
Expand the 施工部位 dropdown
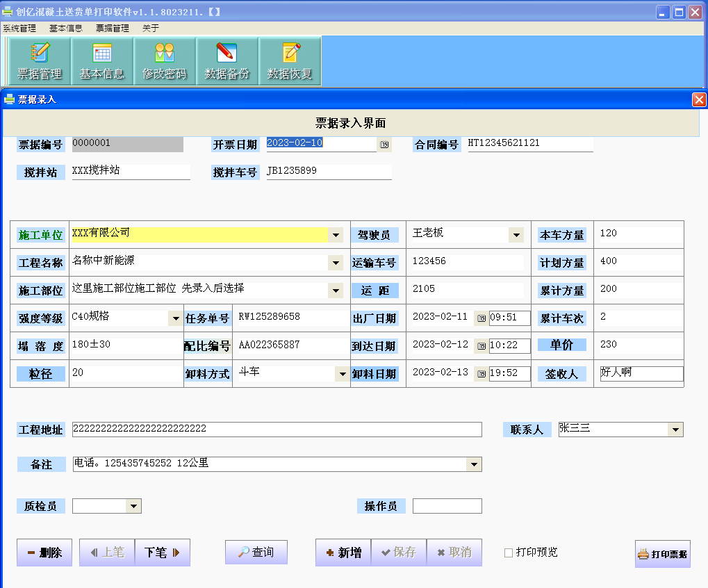[x=336, y=291]
